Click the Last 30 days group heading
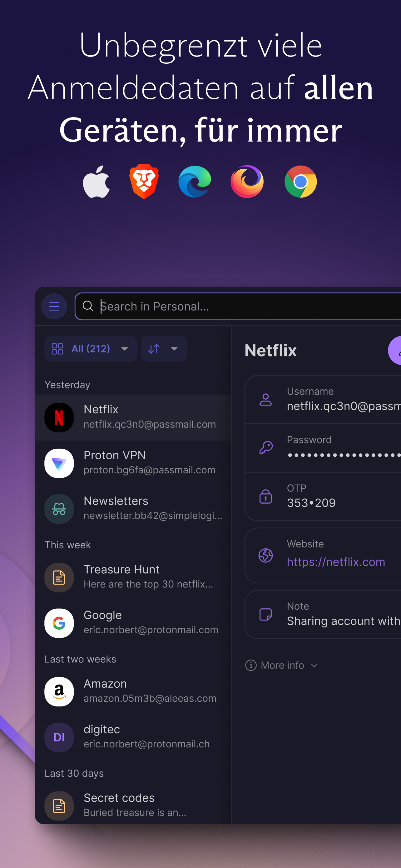The height and width of the screenshot is (868, 401). [x=74, y=773]
